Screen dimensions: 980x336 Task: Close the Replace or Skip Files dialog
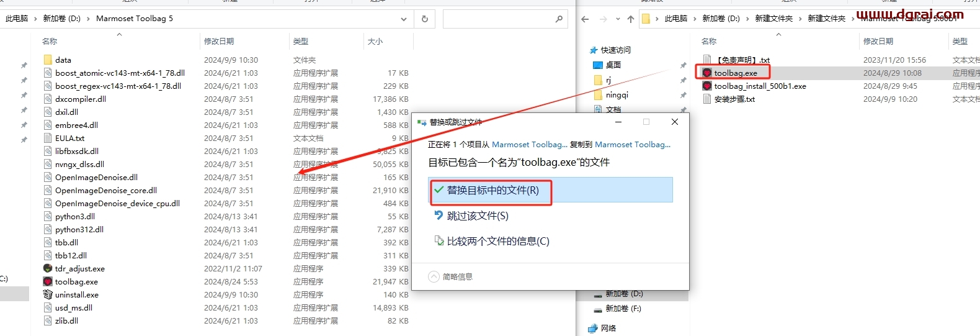pyautogui.click(x=674, y=122)
